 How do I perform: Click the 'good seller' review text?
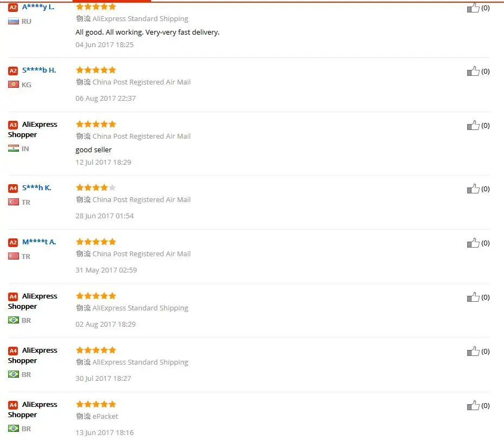[94, 150]
